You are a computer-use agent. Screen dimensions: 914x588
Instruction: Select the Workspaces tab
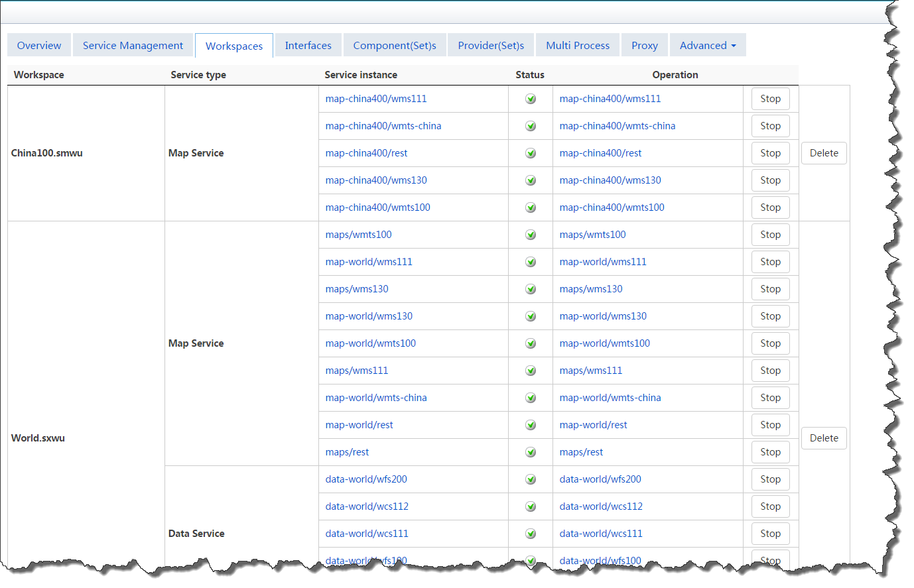[234, 46]
